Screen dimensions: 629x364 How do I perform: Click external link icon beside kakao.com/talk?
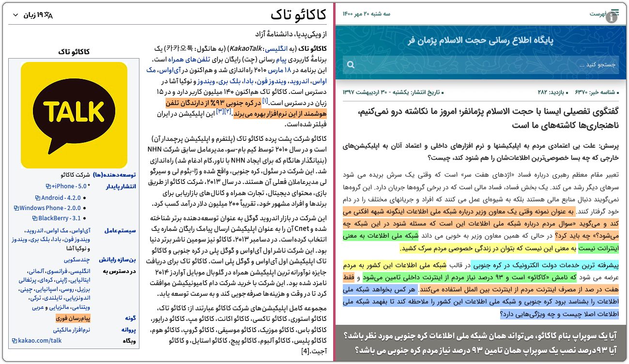pos(15,341)
